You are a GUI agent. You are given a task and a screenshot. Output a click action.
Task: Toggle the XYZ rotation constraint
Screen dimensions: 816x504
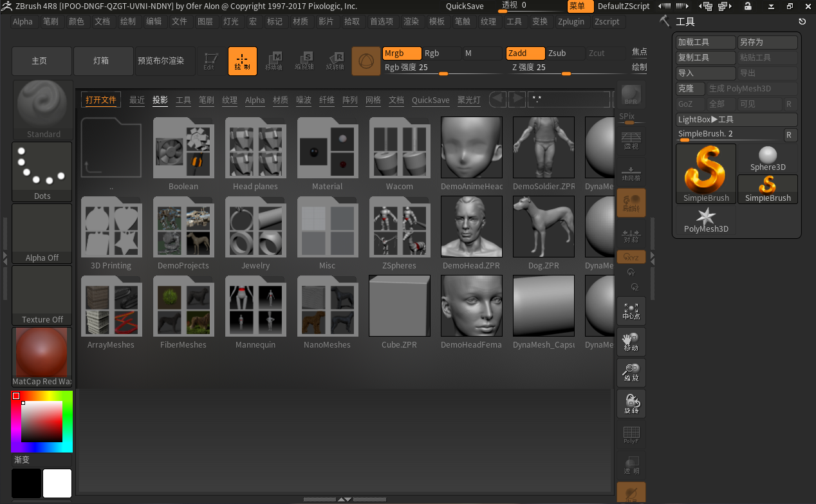[x=631, y=257]
